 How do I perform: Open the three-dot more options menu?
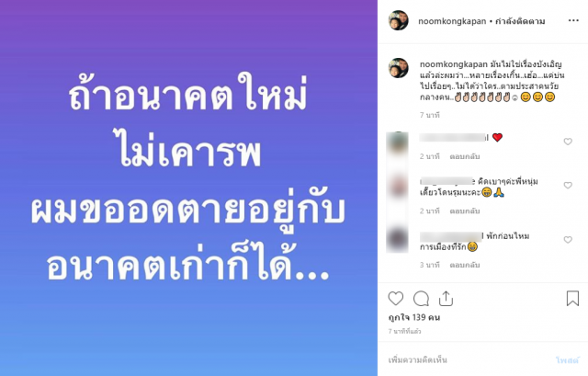click(x=573, y=20)
